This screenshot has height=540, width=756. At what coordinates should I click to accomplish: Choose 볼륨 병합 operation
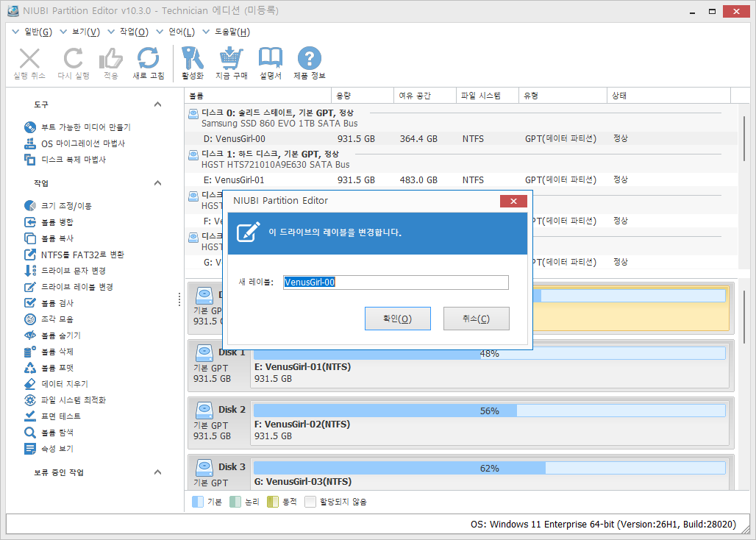(49, 222)
